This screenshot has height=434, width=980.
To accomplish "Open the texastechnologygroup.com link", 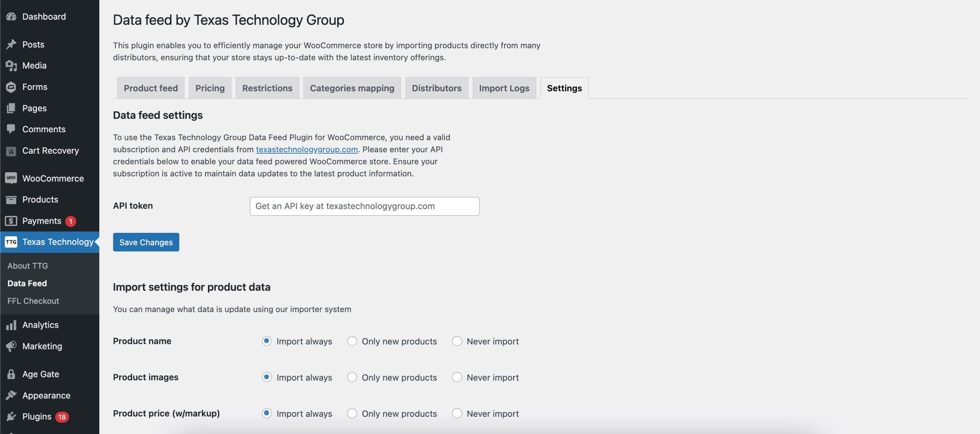I will (307, 150).
